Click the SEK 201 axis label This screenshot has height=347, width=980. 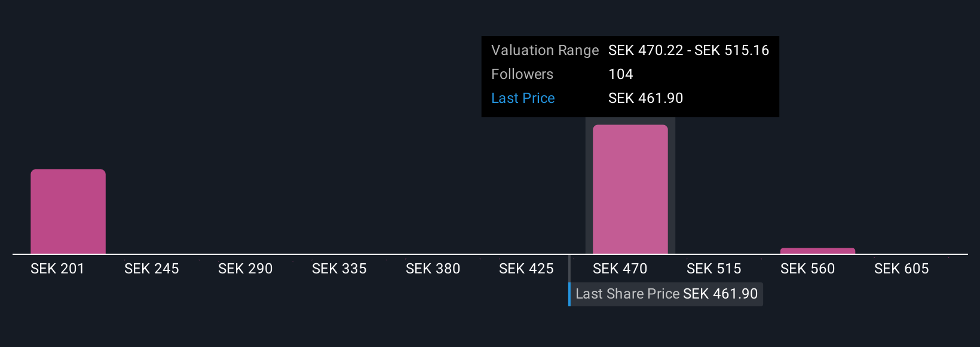(x=57, y=269)
